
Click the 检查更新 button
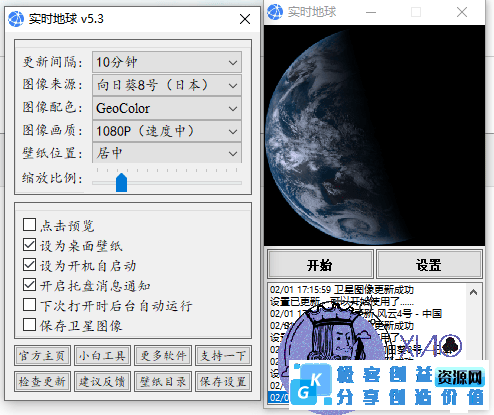click(x=42, y=381)
